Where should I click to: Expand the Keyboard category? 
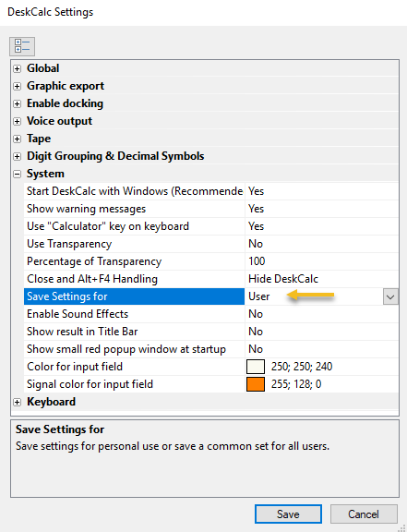[17, 402]
